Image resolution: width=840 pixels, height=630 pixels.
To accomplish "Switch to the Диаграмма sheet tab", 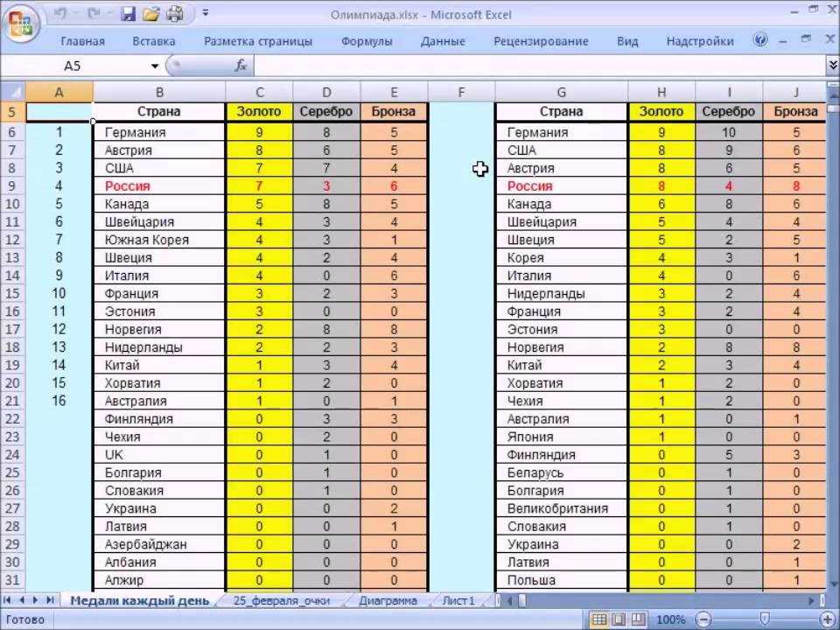I will (388, 600).
